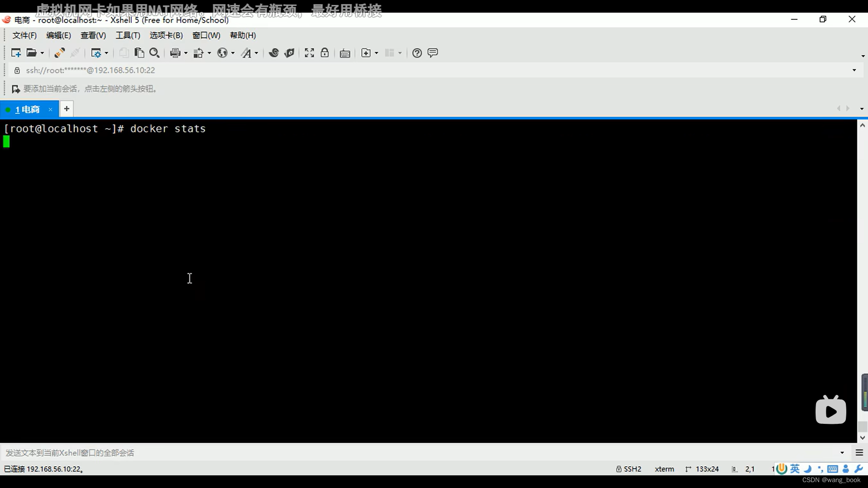The height and width of the screenshot is (488, 868).
Task: Click the Font letter A icon
Action: tap(246, 53)
